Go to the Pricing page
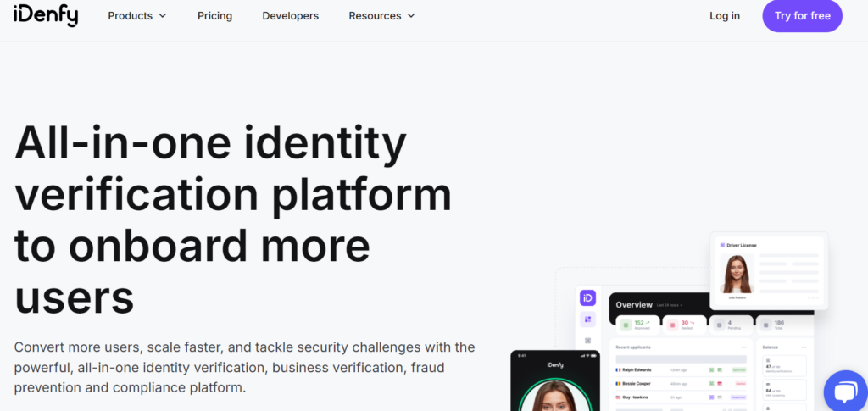The image size is (868, 411). click(x=214, y=15)
